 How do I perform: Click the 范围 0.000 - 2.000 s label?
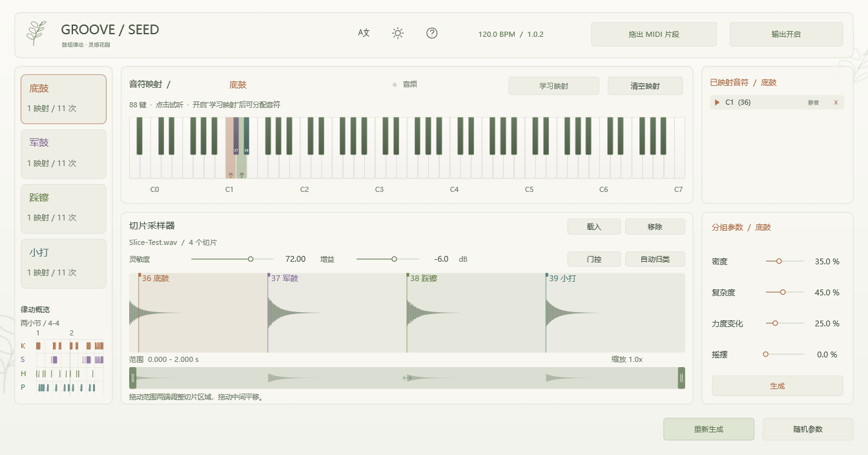(x=164, y=359)
